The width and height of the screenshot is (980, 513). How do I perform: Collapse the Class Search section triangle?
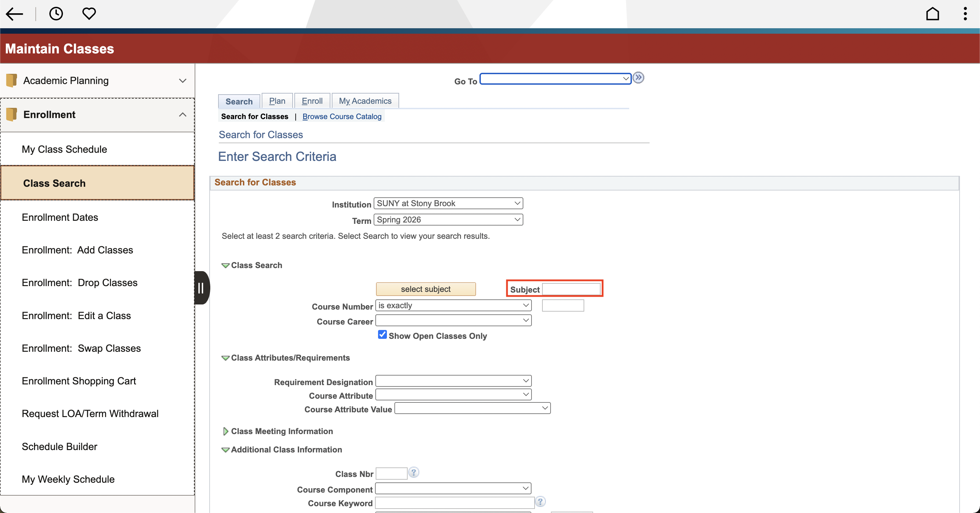pos(225,265)
